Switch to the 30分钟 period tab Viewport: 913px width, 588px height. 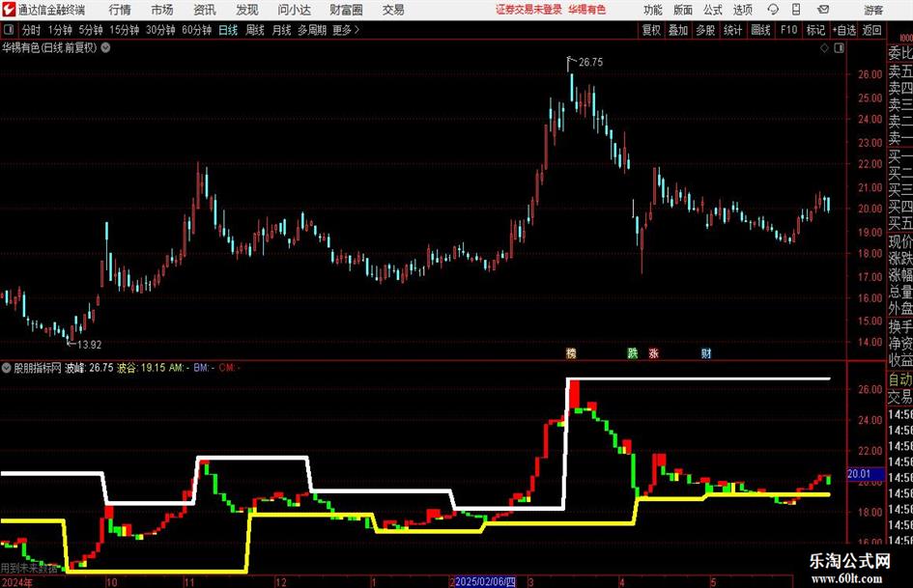tap(160, 30)
